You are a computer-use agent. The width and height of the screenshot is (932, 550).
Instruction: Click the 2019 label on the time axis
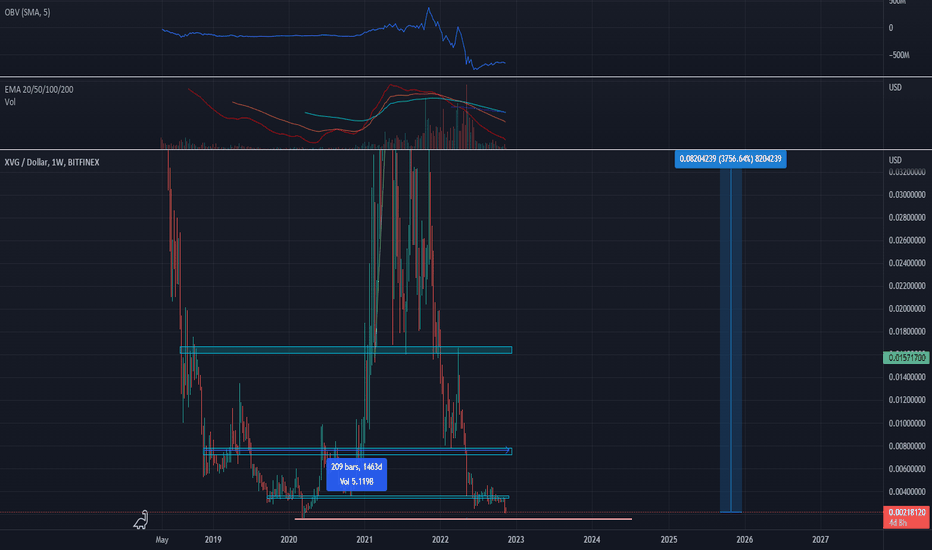[x=213, y=540]
